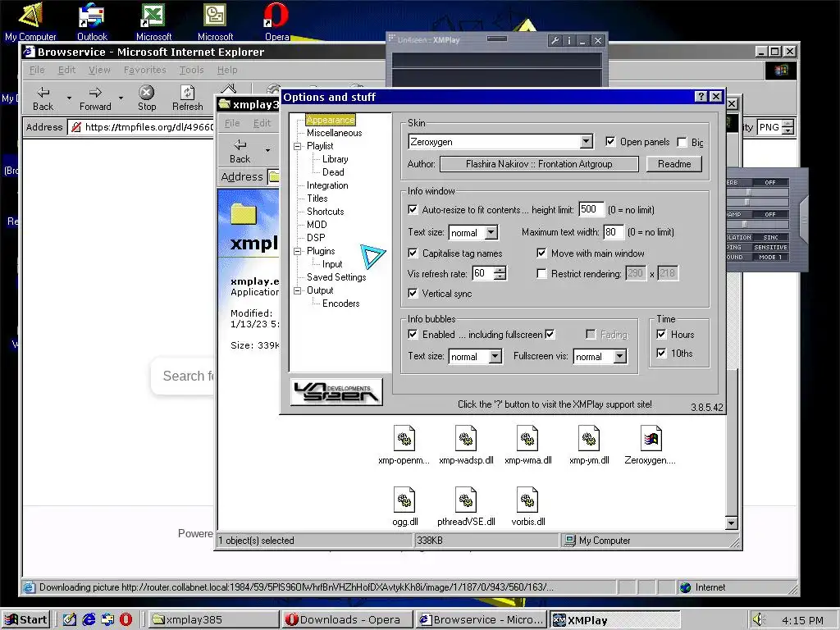Toggle Move with main window checkbox
Viewport: 840px width, 630px height.
(x=541, y=253)
